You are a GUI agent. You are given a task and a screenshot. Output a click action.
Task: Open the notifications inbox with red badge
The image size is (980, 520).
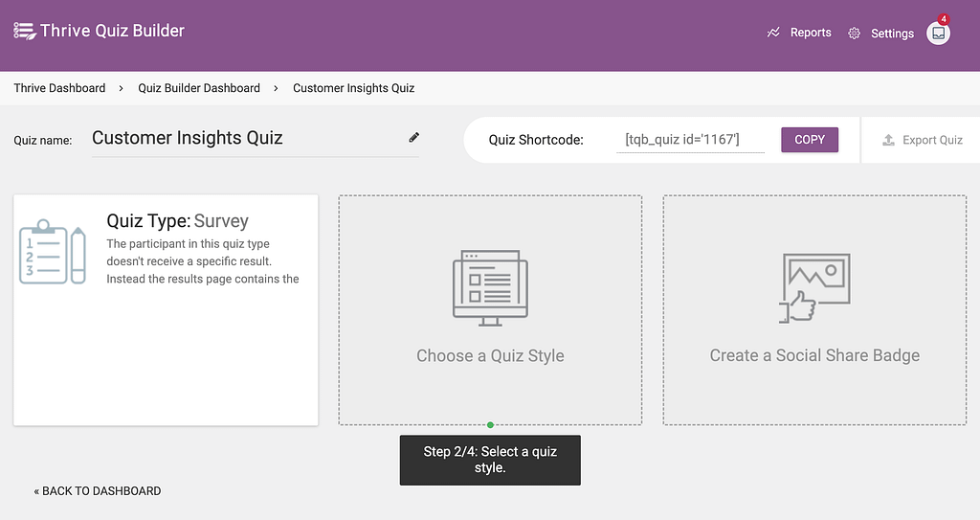pyautogui.click(x=939, y=33)
